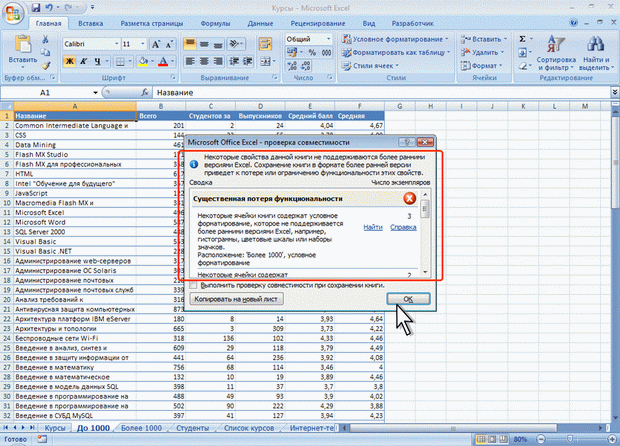620x446 pixels.
Task: Align text to top of cell
Action: (190, 43)
